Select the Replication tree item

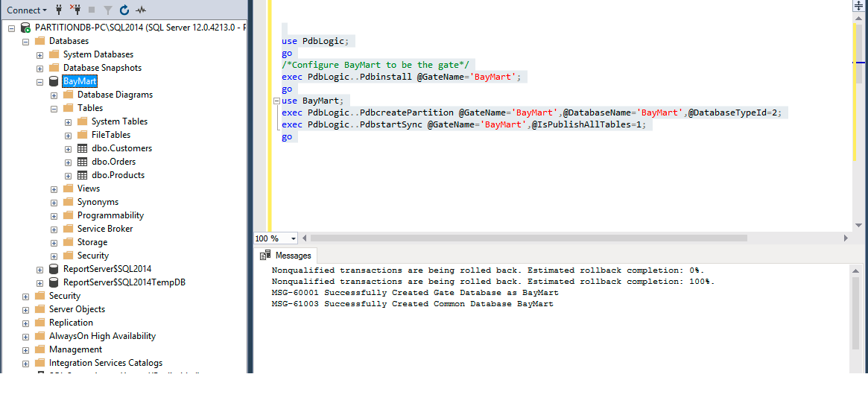pos(71,323)
